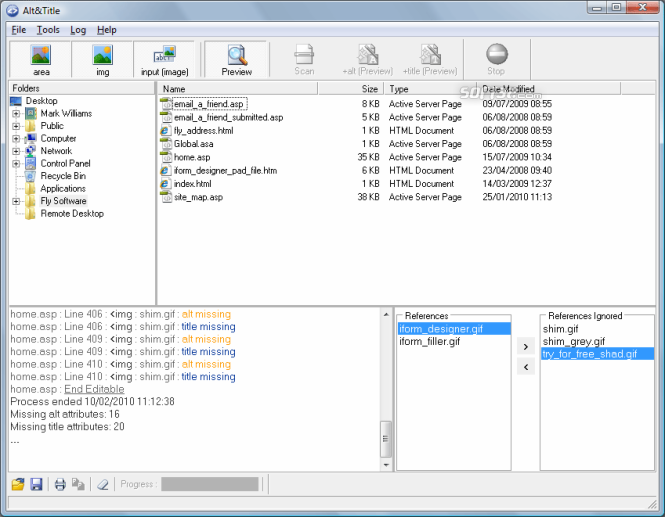The image size is (665, 517).
Task: Click the Computer icon in tree
Action: tap(30, 138)
